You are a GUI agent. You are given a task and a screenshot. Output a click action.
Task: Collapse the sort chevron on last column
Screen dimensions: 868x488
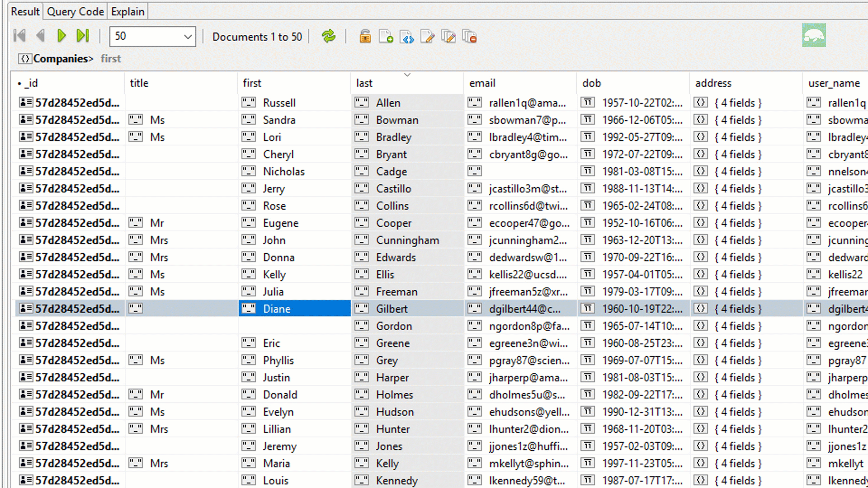point(406,75)
